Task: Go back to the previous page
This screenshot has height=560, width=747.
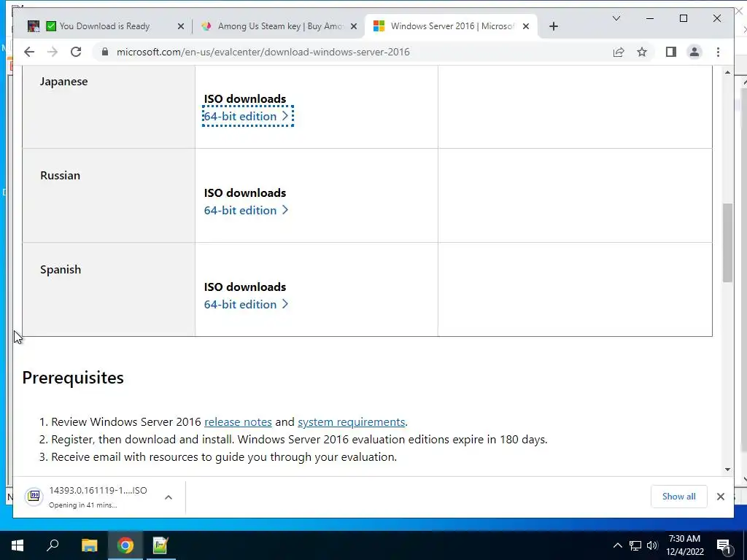Action: click(29, 52)
